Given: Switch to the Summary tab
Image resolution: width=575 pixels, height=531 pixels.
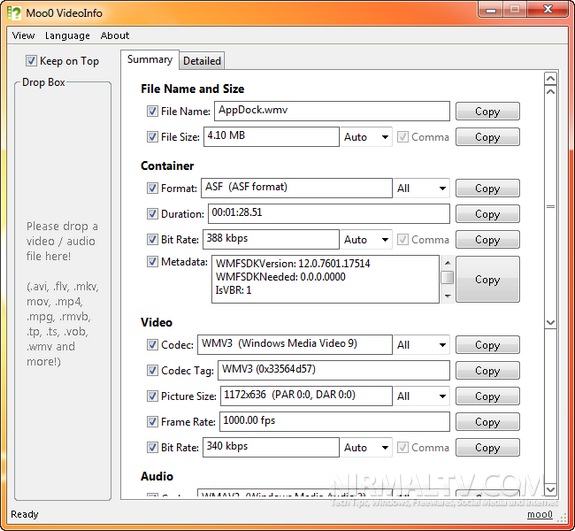Looking at the screenshot, I should pyautogui.click(x=150, y=59).
